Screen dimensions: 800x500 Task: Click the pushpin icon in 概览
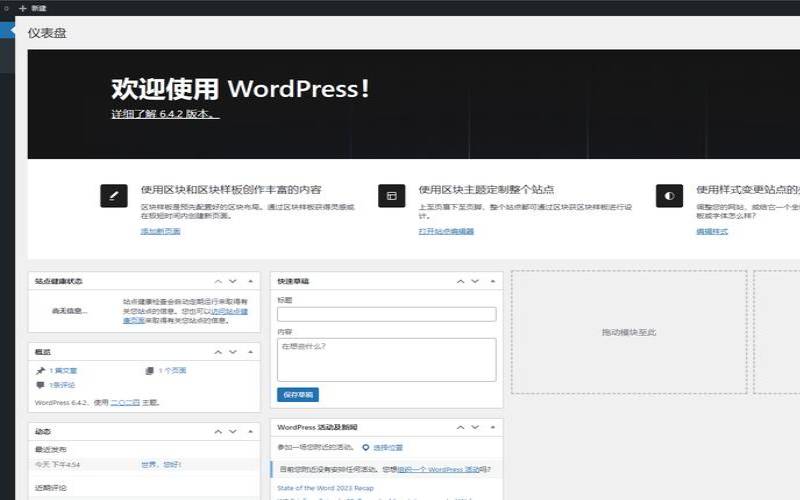click(40, 370)
